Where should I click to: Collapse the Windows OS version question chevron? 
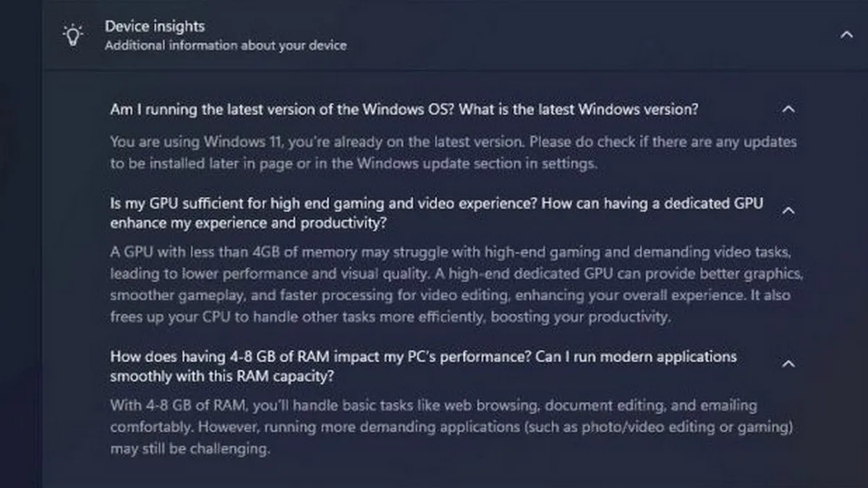(x=788, y=110)
